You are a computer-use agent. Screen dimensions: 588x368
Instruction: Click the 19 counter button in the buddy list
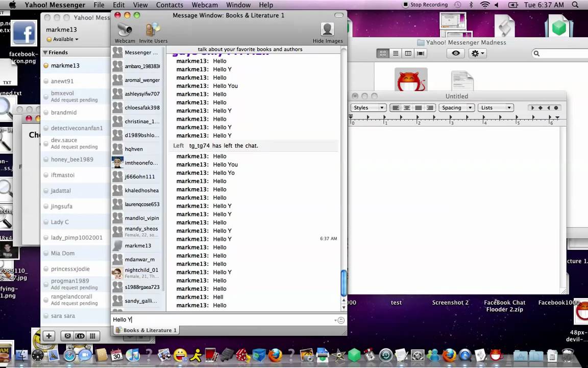pos(80,336)
